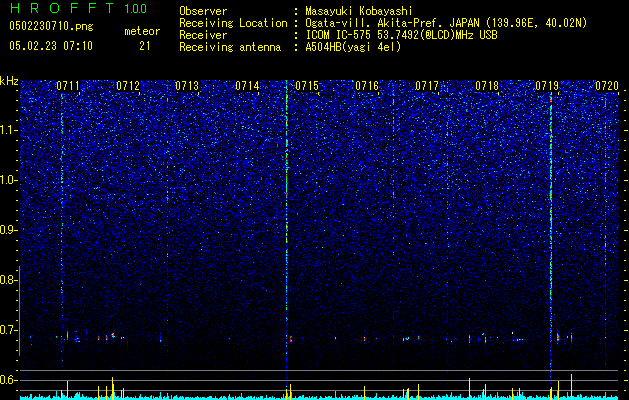Click the meteor count value 21
The height and width of the screenshot is (400, 629).
(x=145, y=46)
